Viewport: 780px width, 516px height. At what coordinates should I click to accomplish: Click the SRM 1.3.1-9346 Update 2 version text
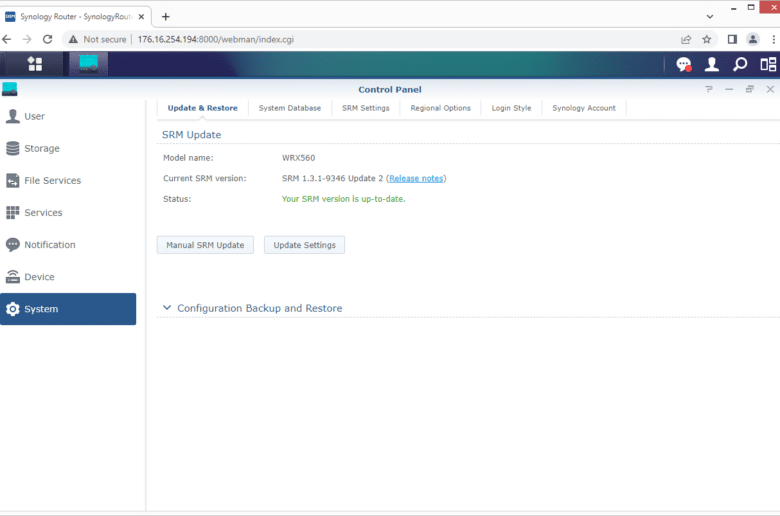click(x=332, y=178)
